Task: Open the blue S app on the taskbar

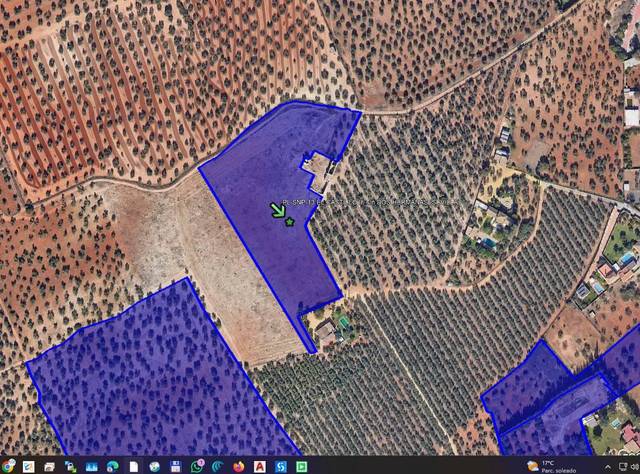Action: 281,466
